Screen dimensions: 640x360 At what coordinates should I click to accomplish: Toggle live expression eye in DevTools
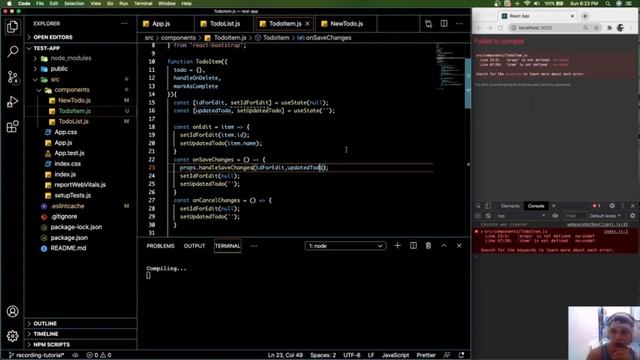555,216
